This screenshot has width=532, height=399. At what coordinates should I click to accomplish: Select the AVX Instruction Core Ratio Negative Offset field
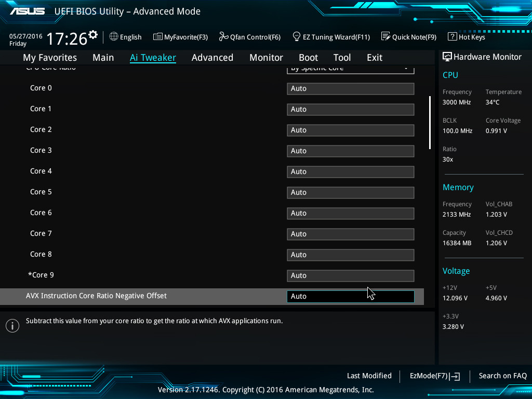pos(350,297)
